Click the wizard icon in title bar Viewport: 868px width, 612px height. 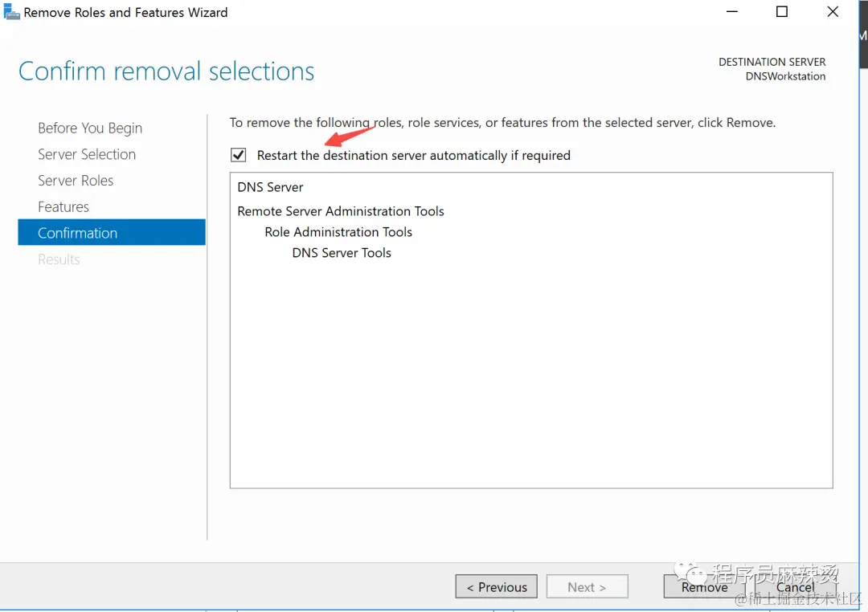[11, 11]
